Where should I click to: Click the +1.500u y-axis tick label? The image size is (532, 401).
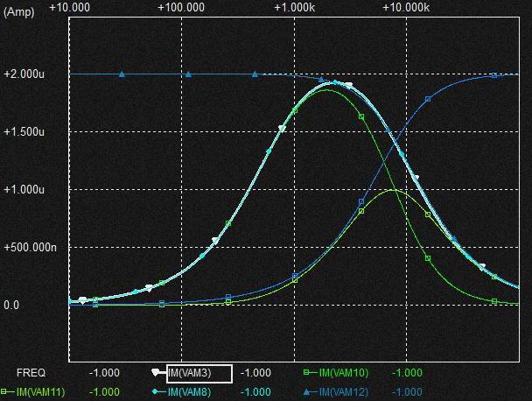point(26,132)
